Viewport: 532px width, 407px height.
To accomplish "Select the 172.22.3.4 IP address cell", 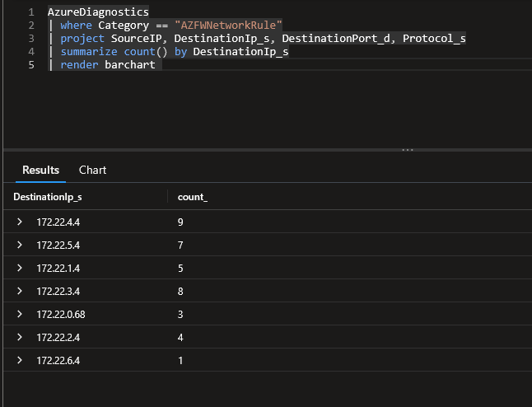I will click(58, 291).
